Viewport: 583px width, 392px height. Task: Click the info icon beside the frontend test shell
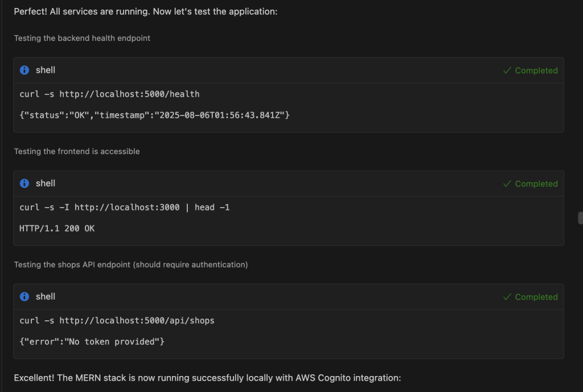24,183
